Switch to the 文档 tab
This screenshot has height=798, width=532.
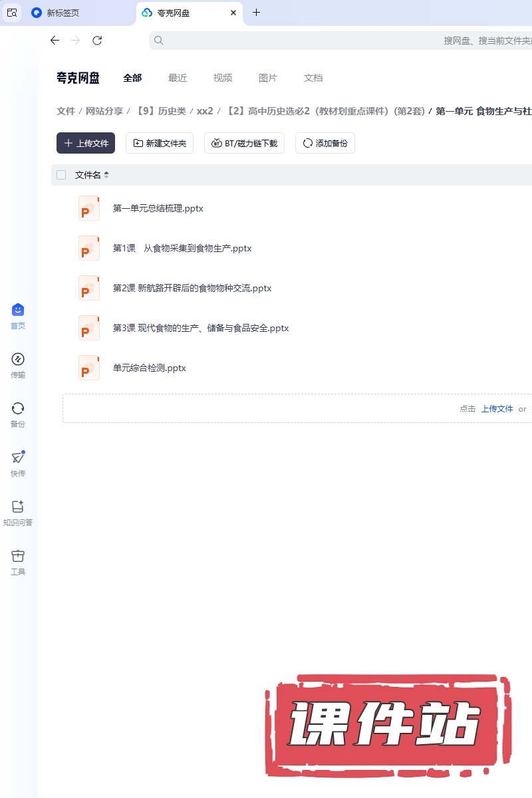[x=313, y=78]
